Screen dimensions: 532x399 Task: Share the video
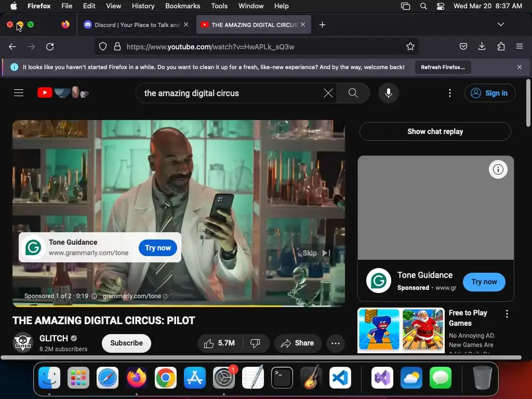click(297, 343)
